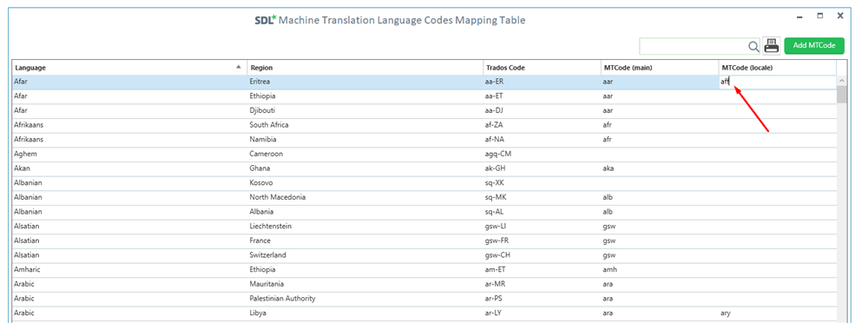Select the gsw-CH Trados code cell
Screen dimensions: 868x323
pos(542,255)
